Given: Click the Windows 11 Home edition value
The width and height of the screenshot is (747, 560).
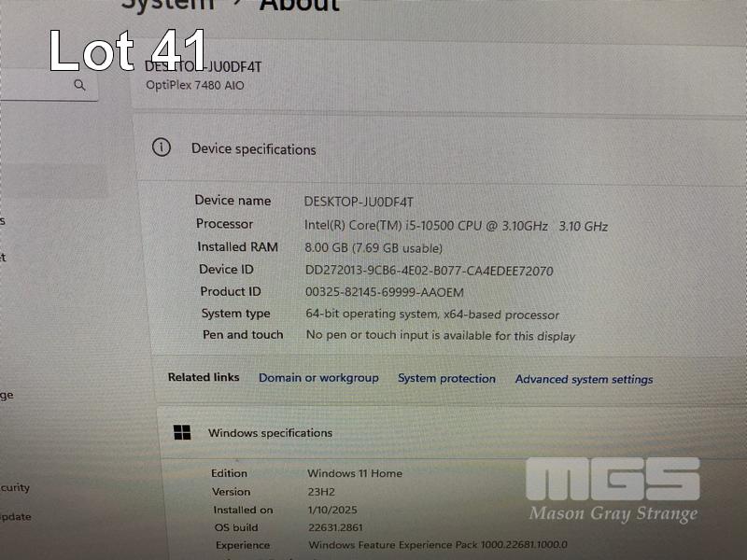Looking at the screenshot, I should pyautogui.click(x=354, y=474).
